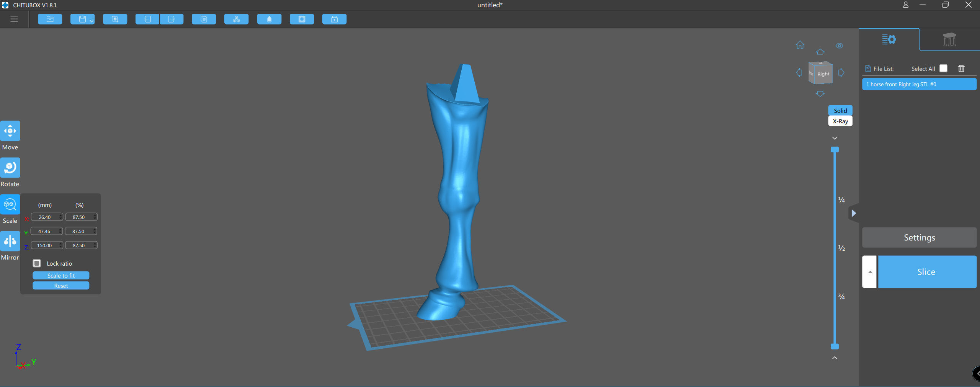Click the undo left-arrow toolbar icon

pyautogui.click(x=147, y=19)
